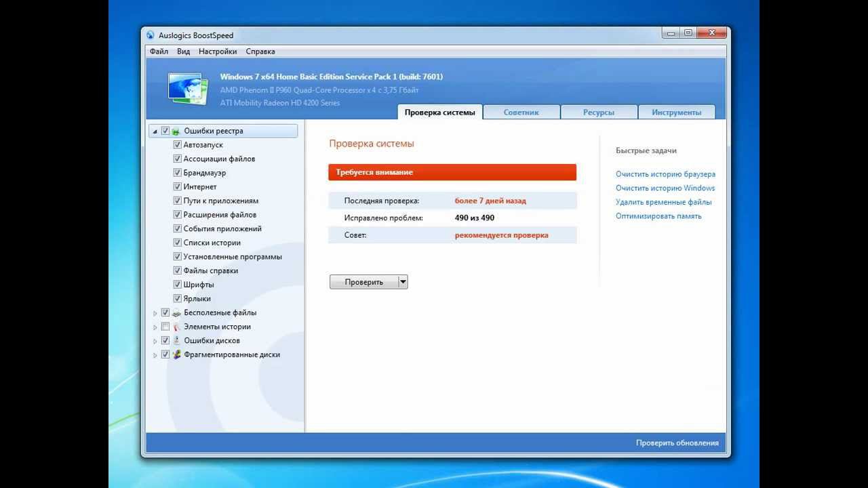Uncheck the Фрагментированные диски checkbox
Image resolution: width=868 pixels, height=488 pixels.
[165, 354]
